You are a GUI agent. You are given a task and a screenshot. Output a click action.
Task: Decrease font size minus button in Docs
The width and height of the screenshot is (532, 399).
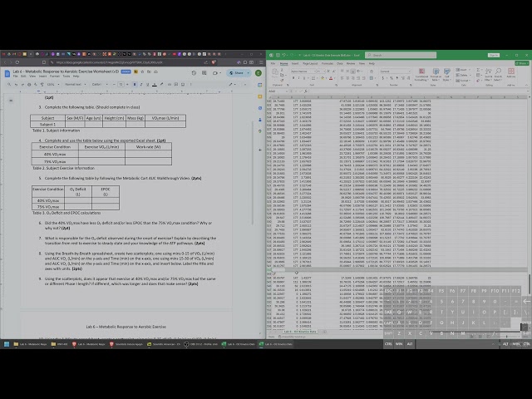click(x=114, y=84)
